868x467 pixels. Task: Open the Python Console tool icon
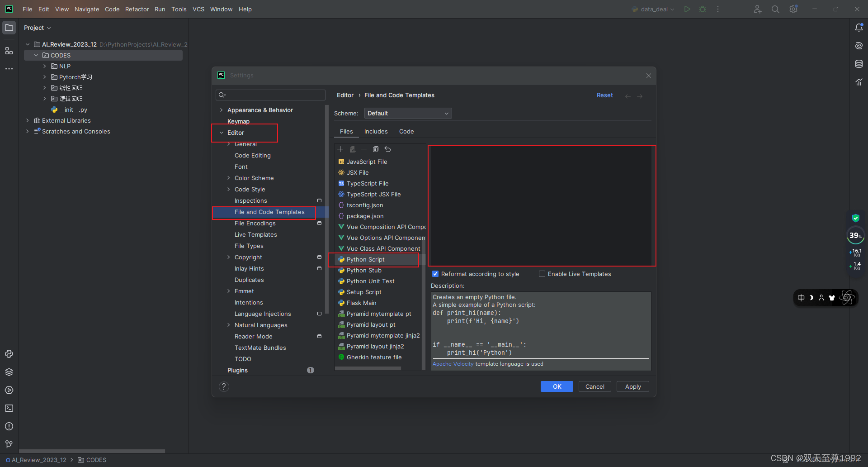pos(9,354)
